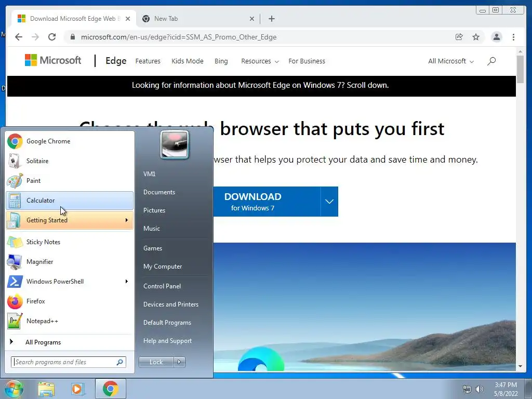Click Chrome icon in the taskbar

click(110, 389)
